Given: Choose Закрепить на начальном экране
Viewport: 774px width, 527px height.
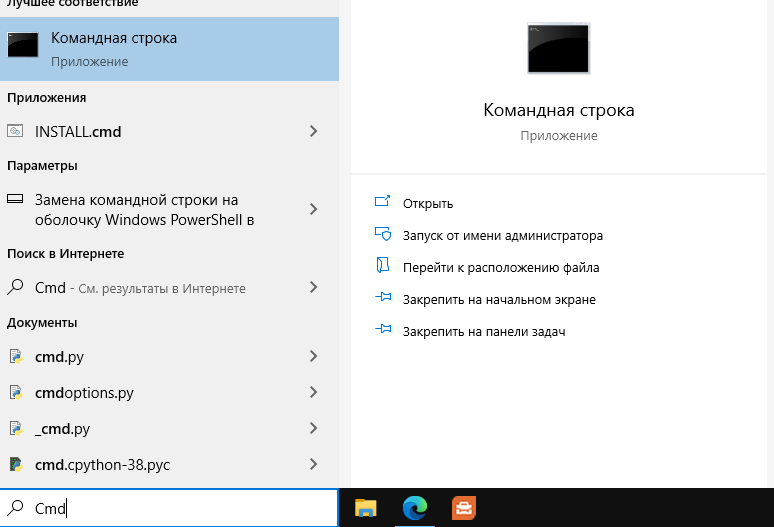Looking at the screenshot, I should coord(499,300).
